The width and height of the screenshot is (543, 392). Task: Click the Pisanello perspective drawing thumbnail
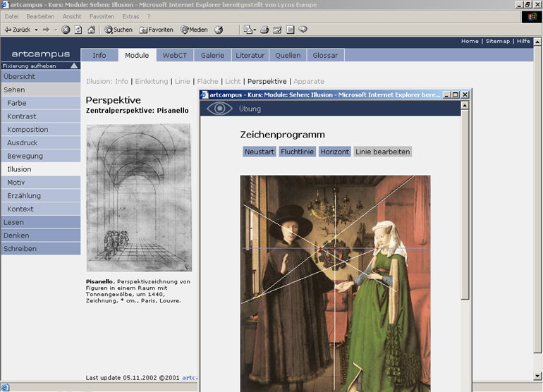pos(138,198)
